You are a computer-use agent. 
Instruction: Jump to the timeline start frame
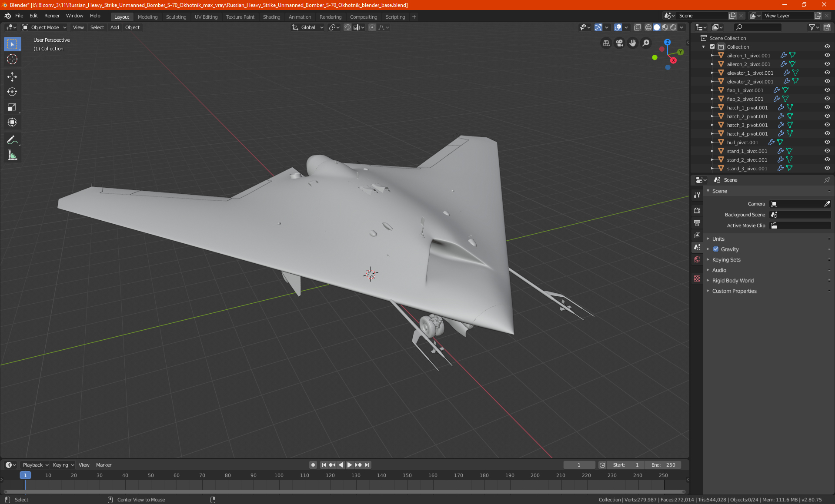click(x=324, y=465)
